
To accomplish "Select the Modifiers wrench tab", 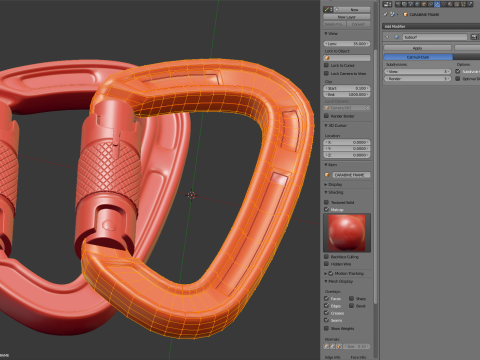I will [x=437, y=4].
